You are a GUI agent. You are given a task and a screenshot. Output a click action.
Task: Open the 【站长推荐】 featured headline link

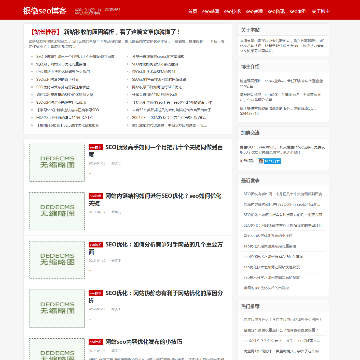click(105, 32)
